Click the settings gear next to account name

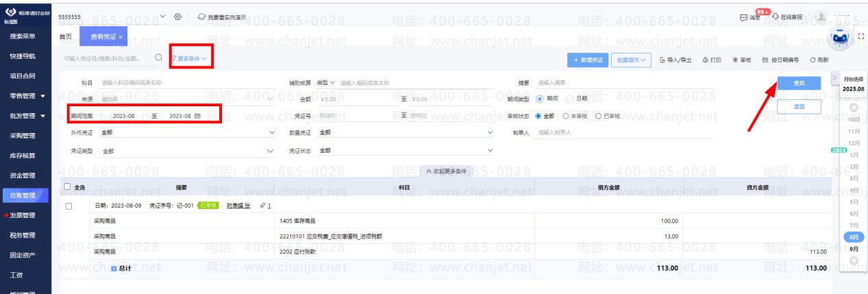[177, 16]
